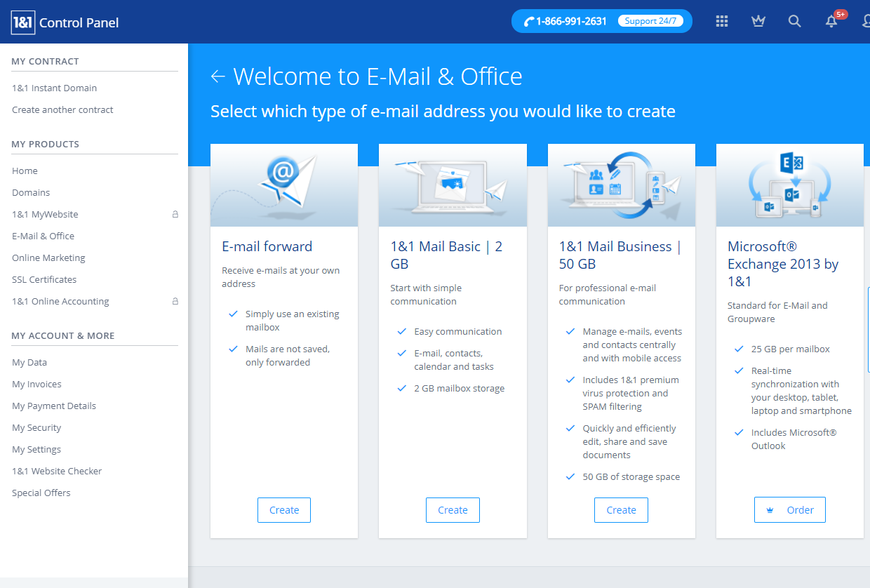Click the Support 24/7 badge
870x588 pixels.
(650, 21)
